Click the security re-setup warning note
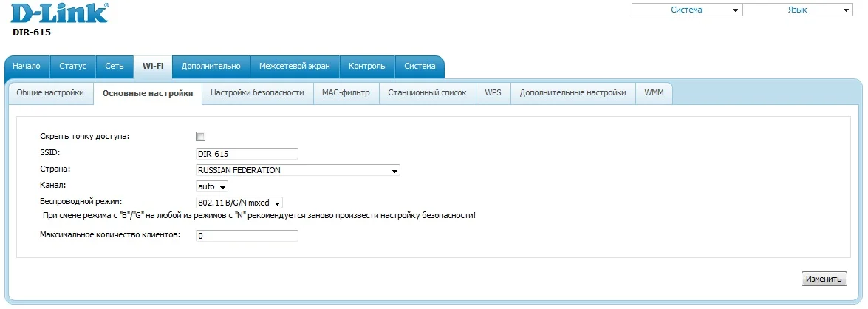The width and height of the screenshot is (868, 309). point(259,215)
